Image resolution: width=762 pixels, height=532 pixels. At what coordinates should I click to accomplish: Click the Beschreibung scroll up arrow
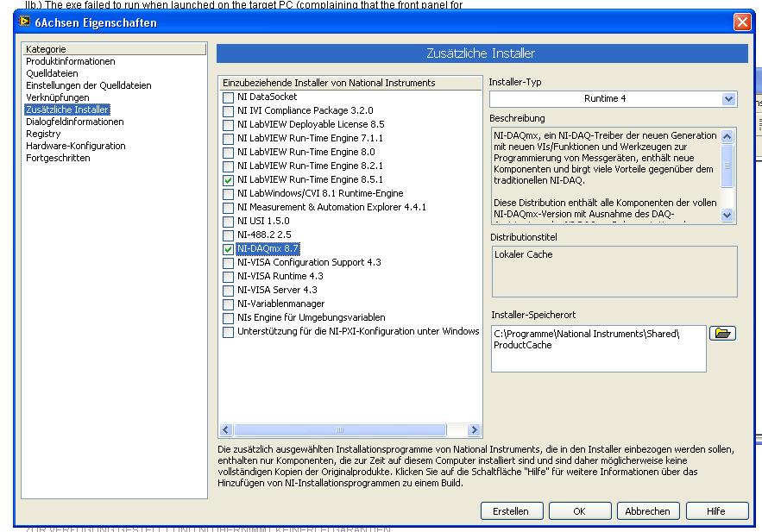727,136
